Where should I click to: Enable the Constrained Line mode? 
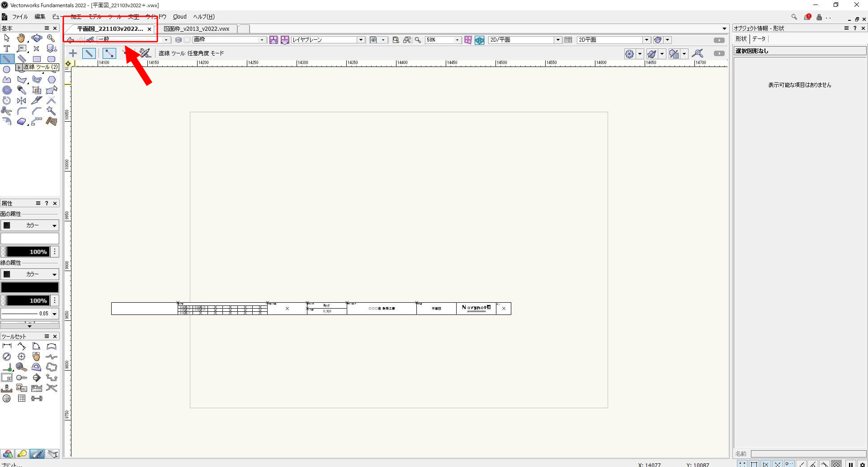tap(73, 53)
